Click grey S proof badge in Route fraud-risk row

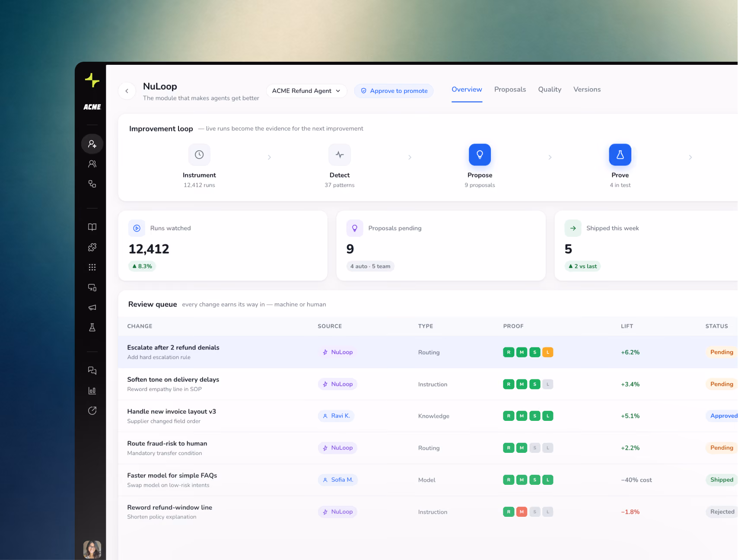534,448
